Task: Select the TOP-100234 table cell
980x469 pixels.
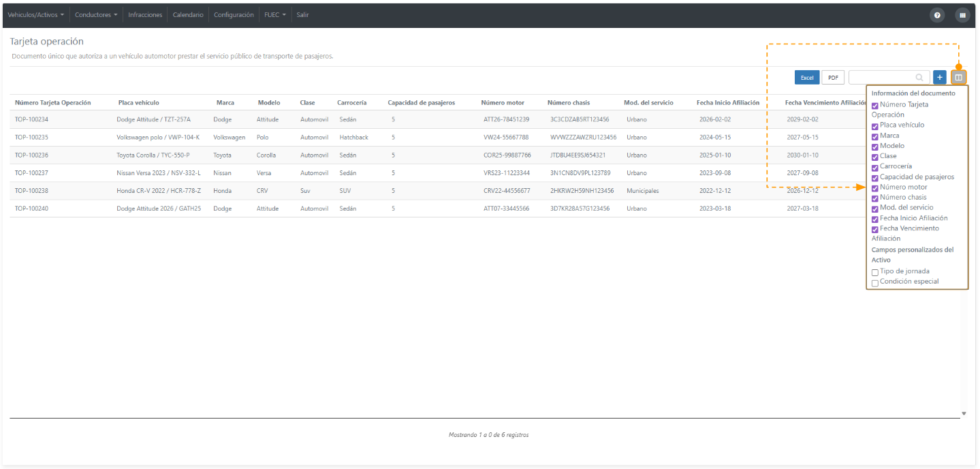Action: coord(31,119)
